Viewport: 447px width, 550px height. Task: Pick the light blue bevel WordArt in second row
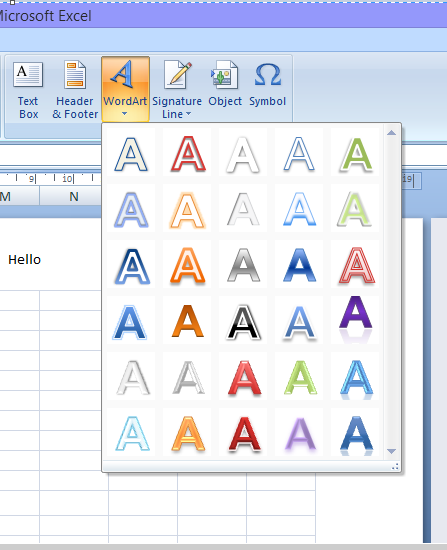tap(131, 209)
